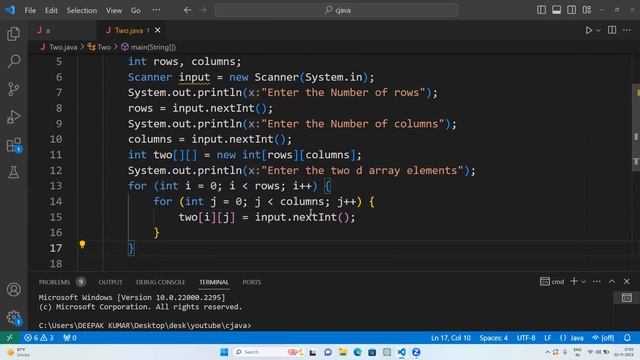Open the Edit menu

coord(51,10)
